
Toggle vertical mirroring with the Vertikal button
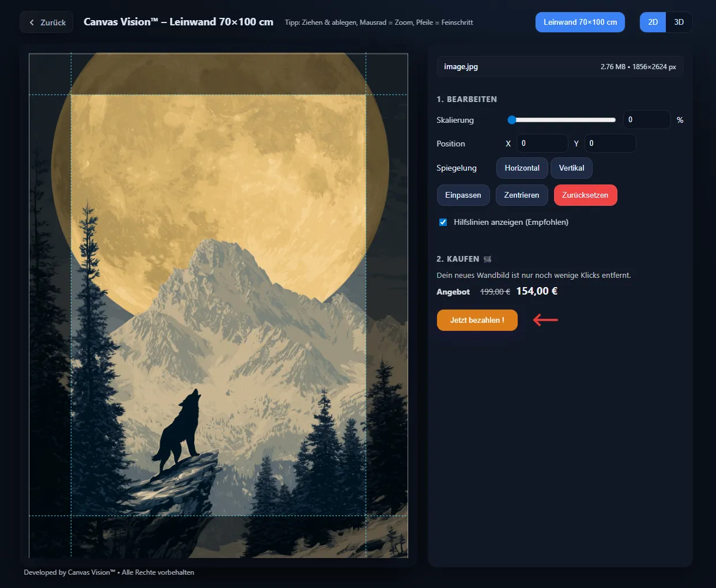[x=571, y=168]
